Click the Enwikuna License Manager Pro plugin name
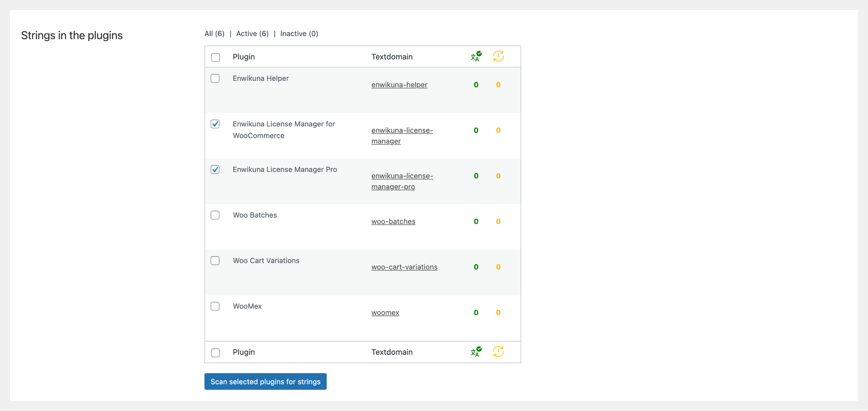The height and width of the screenshot is (411, 868). [285, 170]
